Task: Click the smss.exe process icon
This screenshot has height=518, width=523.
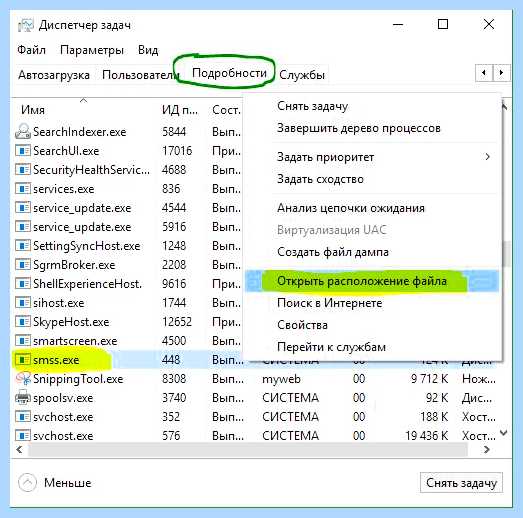Action: click(23, 360)
